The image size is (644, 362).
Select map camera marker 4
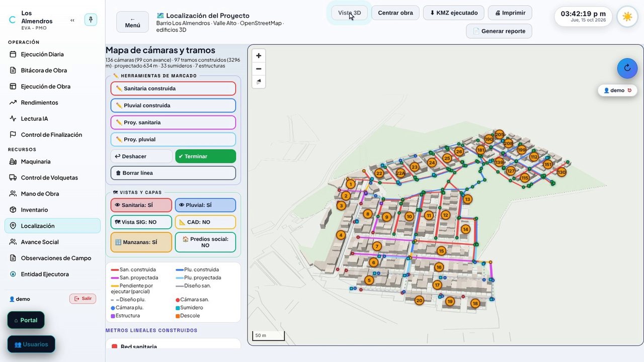pos(341,235)
